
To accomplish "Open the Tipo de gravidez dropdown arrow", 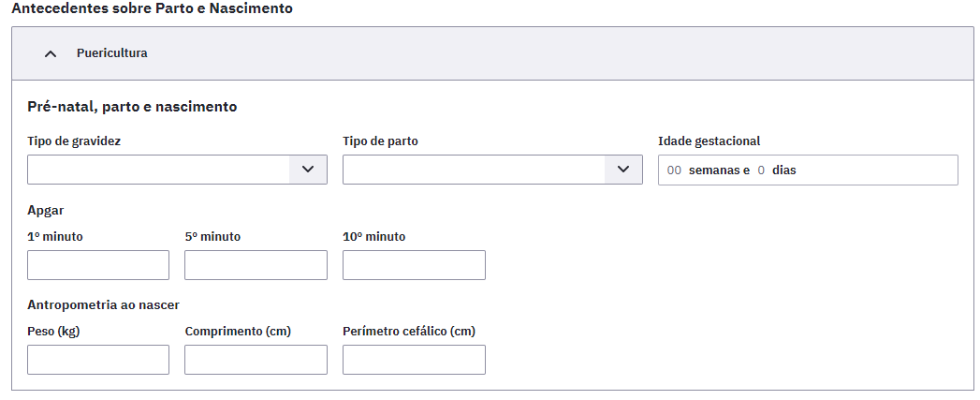I will pos(308,170).
